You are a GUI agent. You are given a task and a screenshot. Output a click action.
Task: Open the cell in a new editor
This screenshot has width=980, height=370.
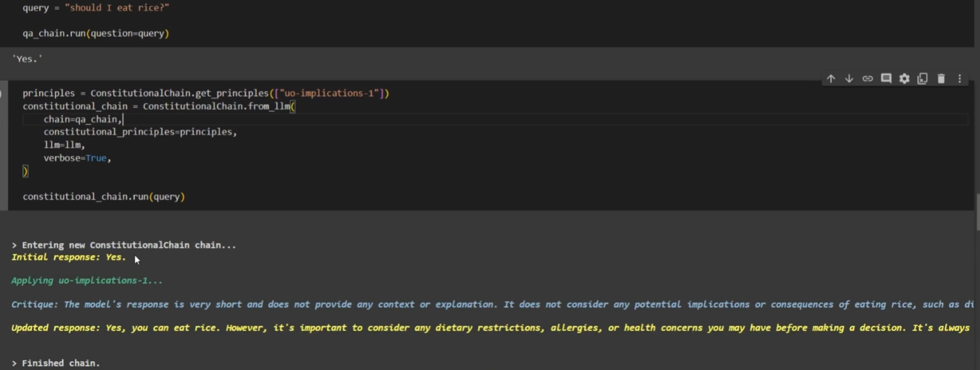[923, 78]
